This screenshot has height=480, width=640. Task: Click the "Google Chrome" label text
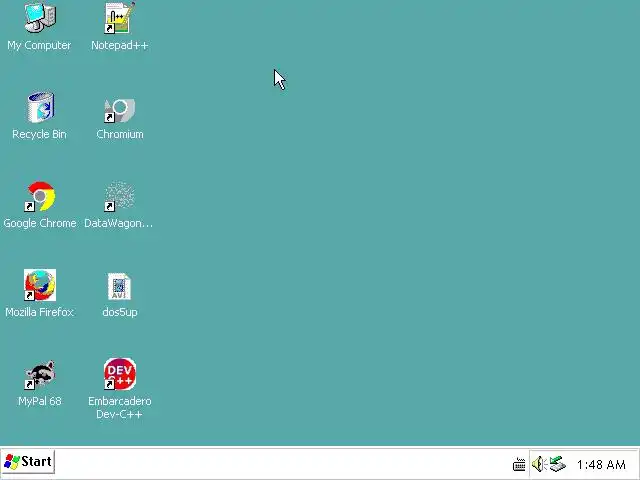40,223
